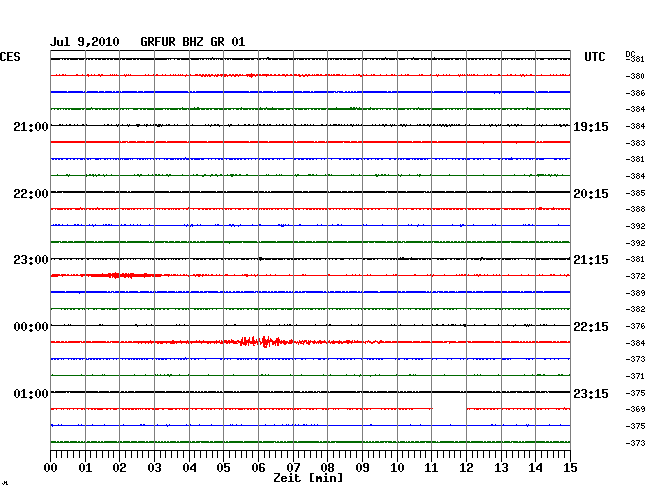The width and height of the screenshot is (650, 494).
Task: Click the DC offset value "-383"
Action: tap(635, 143)
